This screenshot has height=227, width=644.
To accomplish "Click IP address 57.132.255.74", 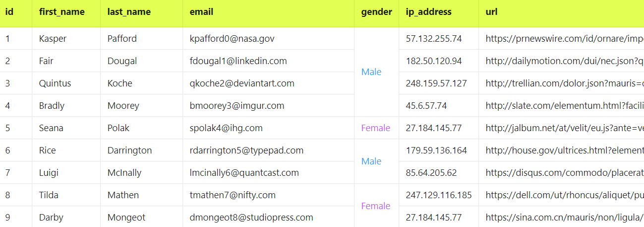I will pos(439,38).
